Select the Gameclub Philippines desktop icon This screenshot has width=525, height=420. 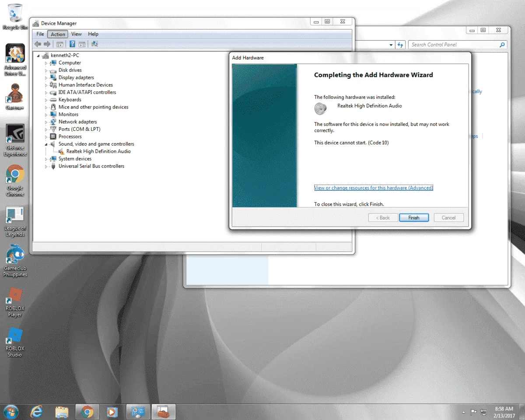coord(15,261)
